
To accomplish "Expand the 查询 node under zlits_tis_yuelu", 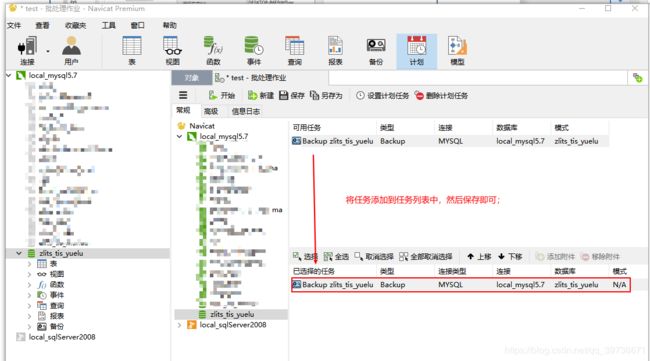I will [x=29, y=305].
